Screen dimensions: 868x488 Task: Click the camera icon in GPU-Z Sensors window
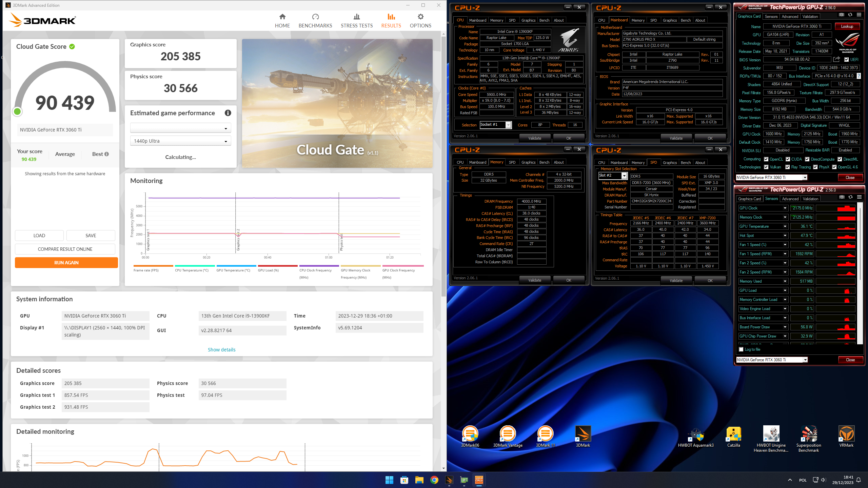tap(842, 197)
